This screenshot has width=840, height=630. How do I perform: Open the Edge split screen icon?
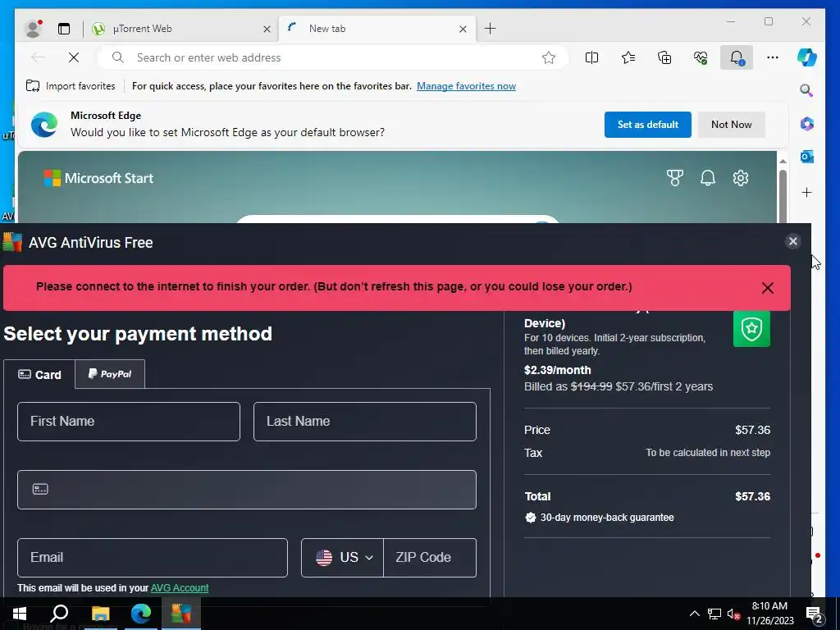tap(592, 57)
